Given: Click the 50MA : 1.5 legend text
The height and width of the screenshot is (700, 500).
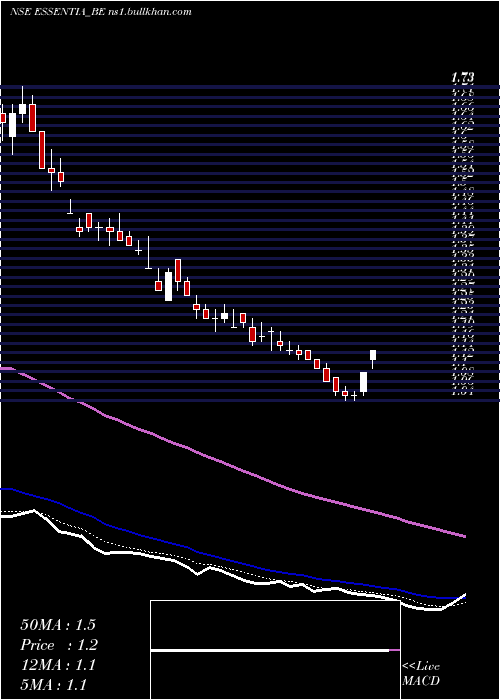Looking at the screenshot, I should pyautogui.click(x=58, y=625).
